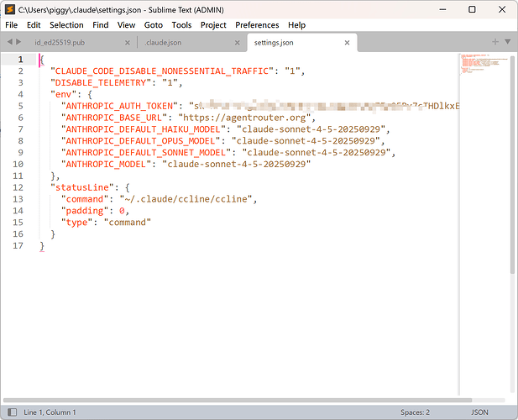Click line number 5 in gutter
Image resolution: width=518 pixels, height=420 pixels.
coord(20,106)
